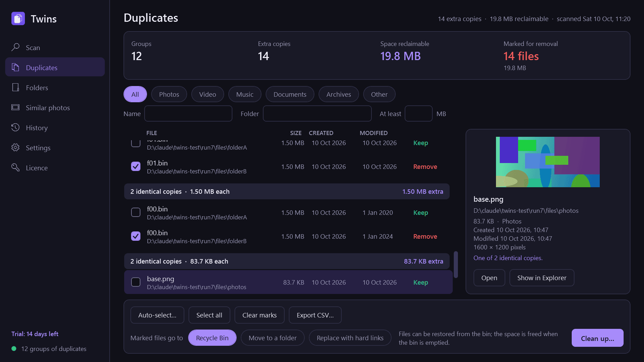The image size is (644, 362).
Task: Click Export CSV... button
Action: pyautogui.click(x=315, y=315)
